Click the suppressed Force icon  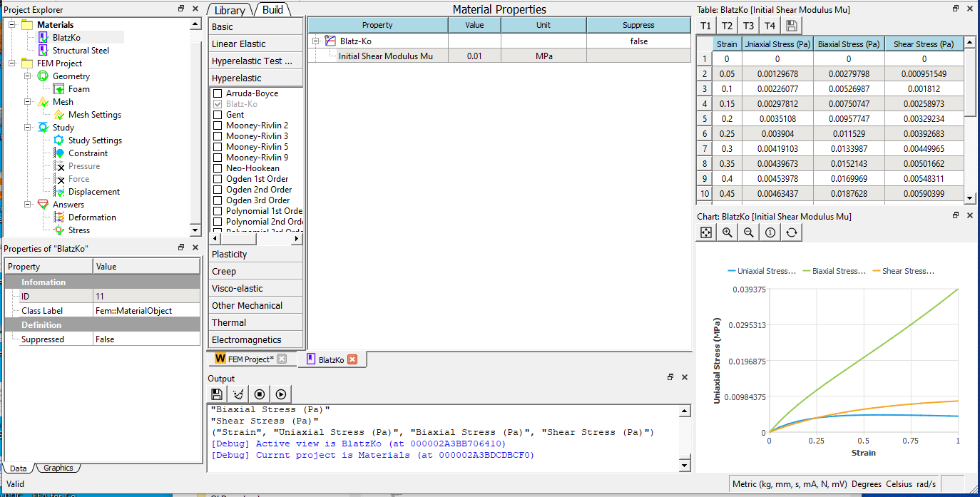point(59,179)
